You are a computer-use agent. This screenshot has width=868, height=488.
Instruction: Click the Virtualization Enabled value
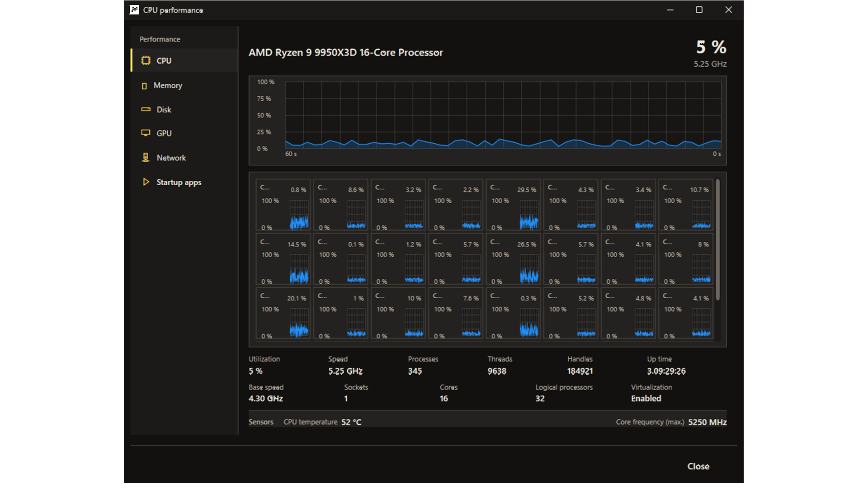pos(646,399)
